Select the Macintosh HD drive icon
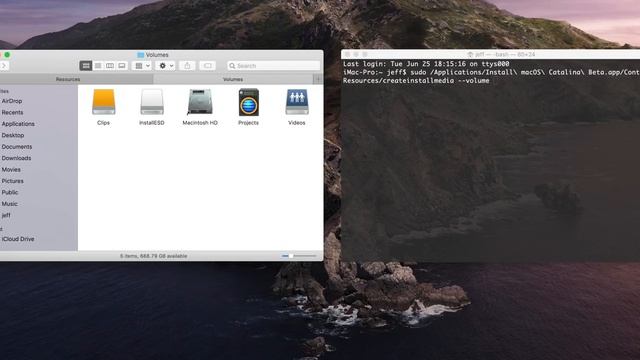This screenshot has width=640, height=360. [200, 102]
